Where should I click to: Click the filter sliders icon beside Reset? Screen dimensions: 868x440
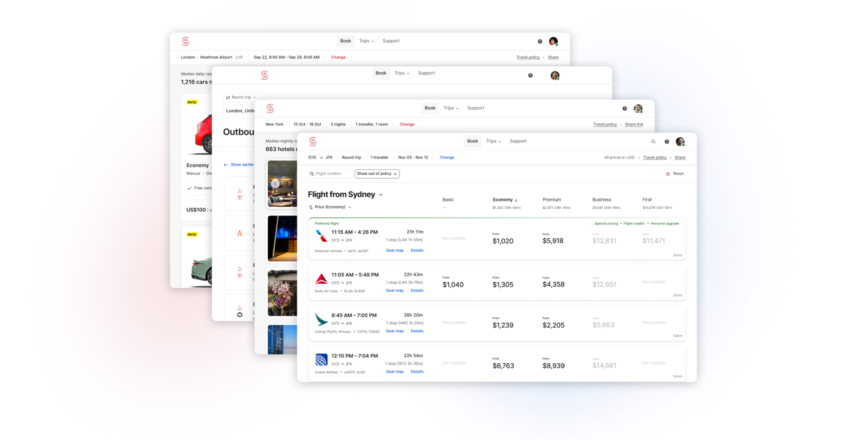click(x=668, y=174)
